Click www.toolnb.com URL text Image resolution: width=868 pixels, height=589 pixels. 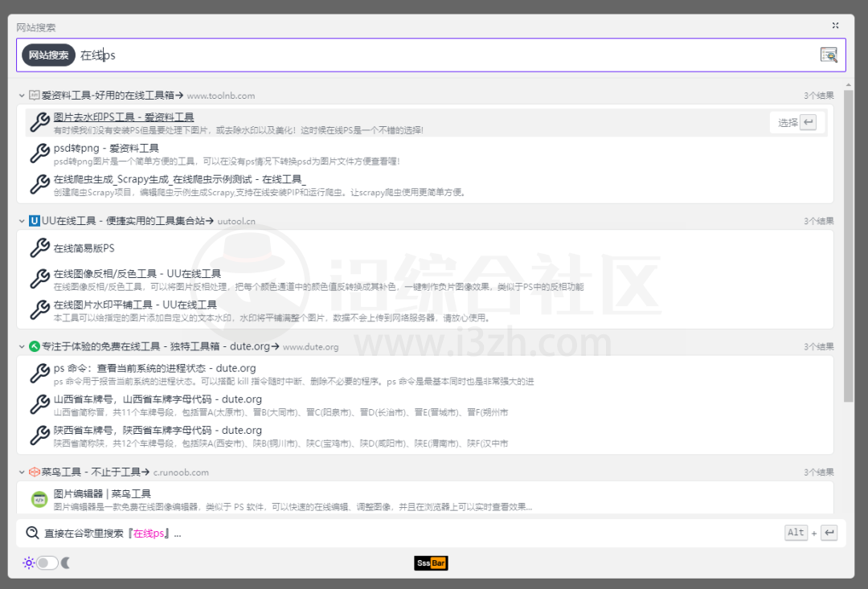tap(221, 96)
